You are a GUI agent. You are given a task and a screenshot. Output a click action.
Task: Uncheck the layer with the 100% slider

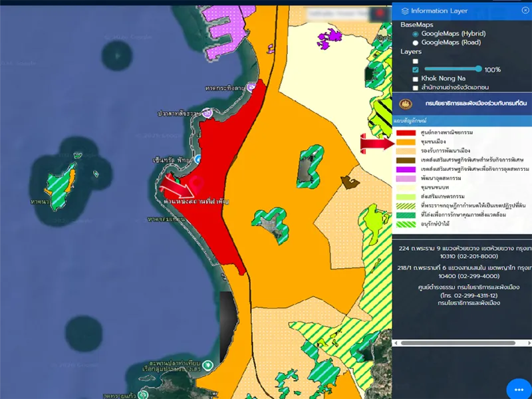[x=416, y=70]
